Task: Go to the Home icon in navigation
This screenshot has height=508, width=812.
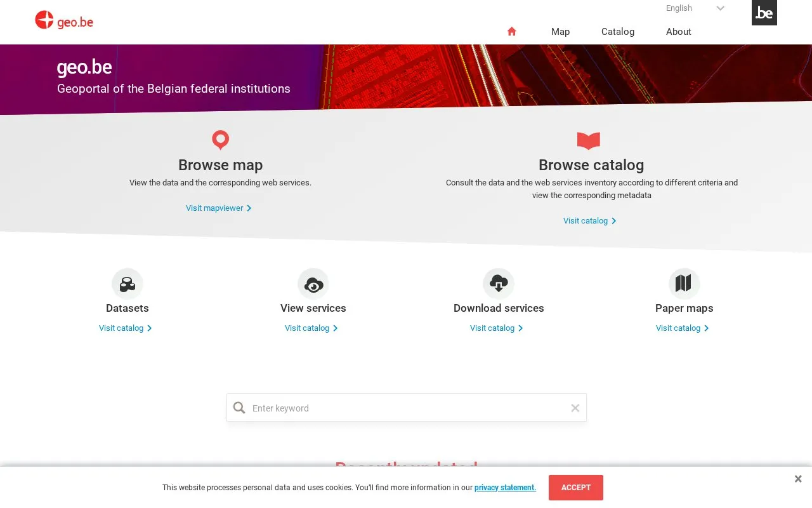Action: click(x=512, y=32)
